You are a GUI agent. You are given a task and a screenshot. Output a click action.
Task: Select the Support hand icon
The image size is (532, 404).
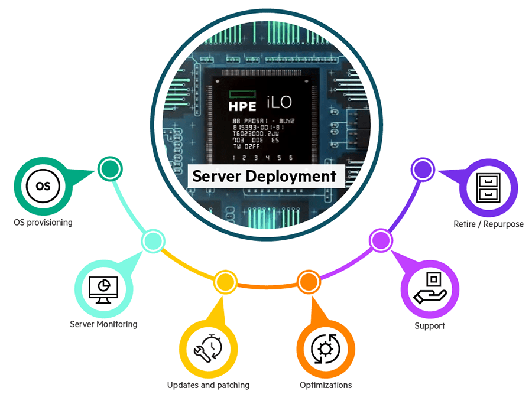click(x=430, y=288)
